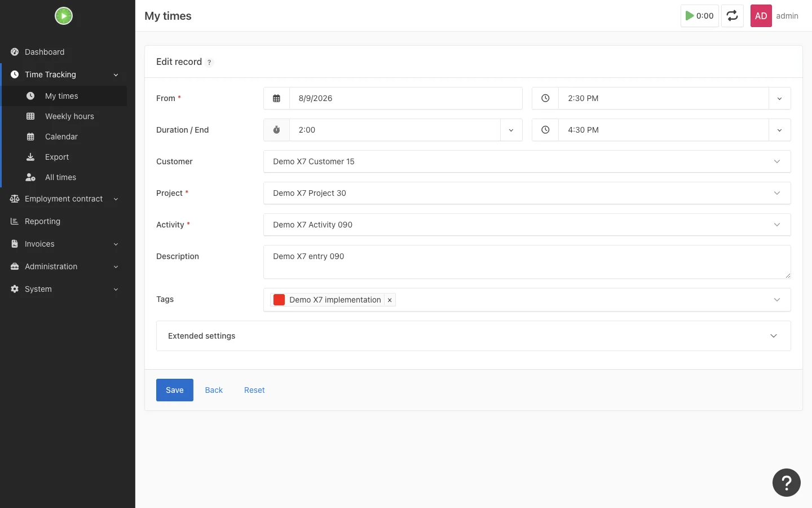Click the Dashboard gauge icon
The image size is (812, 508).
[15, 52]
